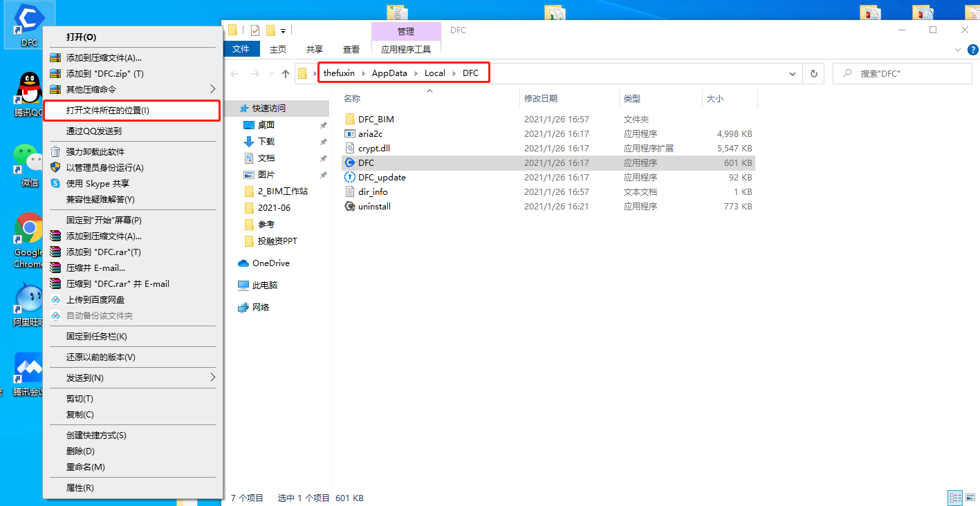Click the WeChat desktop icon
Viewport: 980px width, 506px height.
click(29, 160)
